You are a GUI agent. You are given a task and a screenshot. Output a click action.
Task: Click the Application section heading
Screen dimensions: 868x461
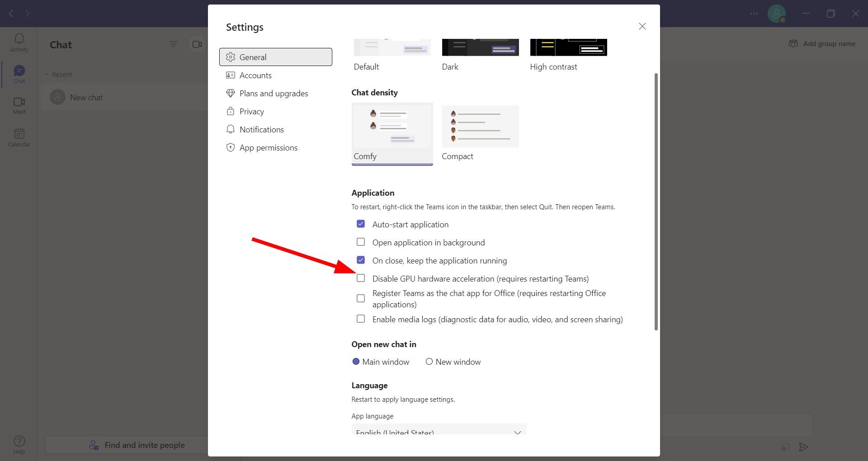click(x=373, y=193)
